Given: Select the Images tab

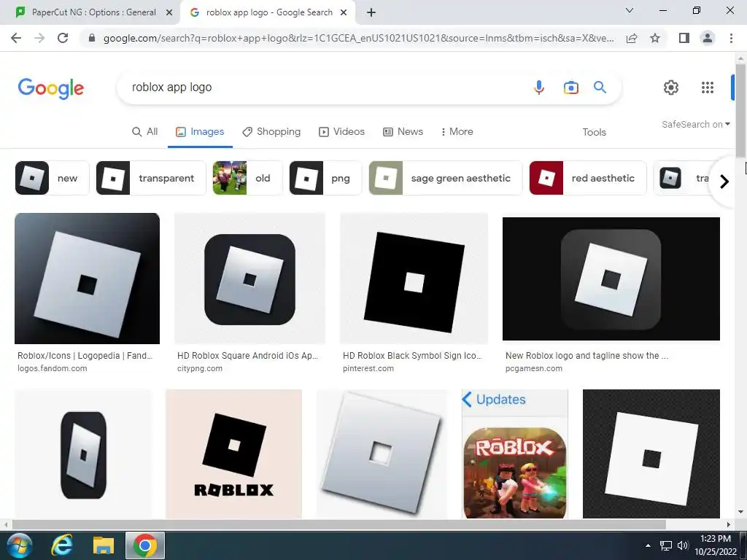Looking at the screenshot, I should pos(200,131).
